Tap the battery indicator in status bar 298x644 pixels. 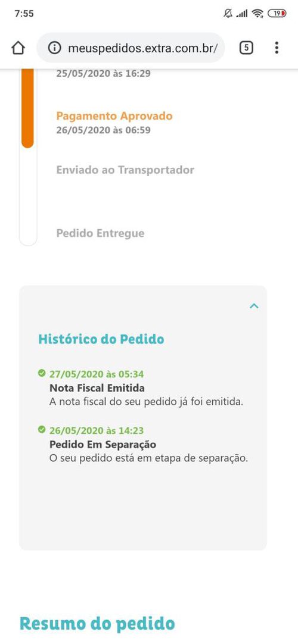[277, 14]
